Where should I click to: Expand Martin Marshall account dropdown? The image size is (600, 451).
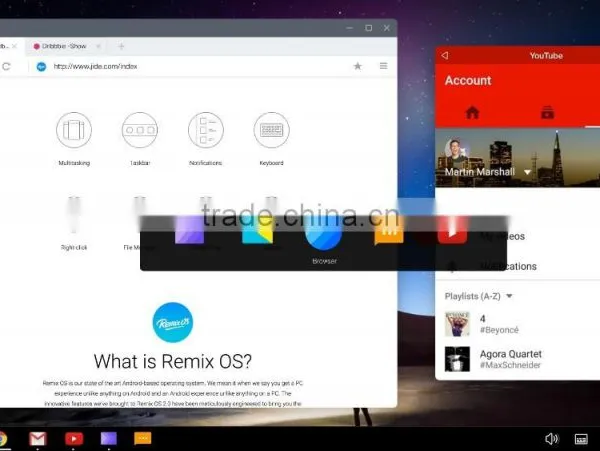(527, 172)
